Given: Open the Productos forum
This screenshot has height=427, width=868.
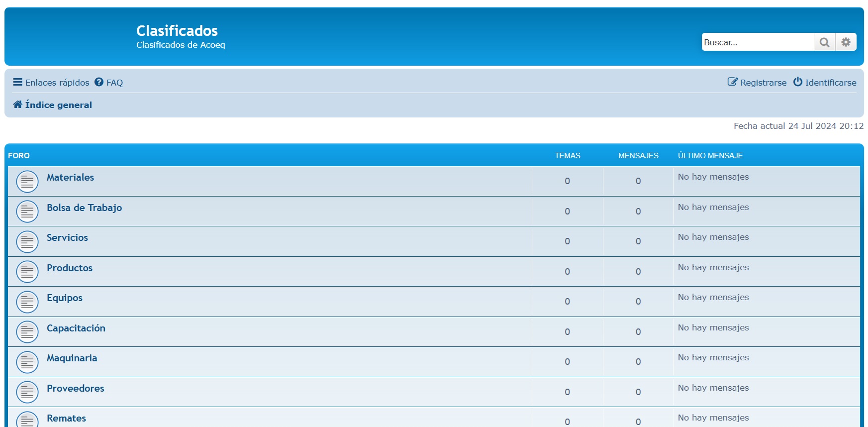Looking at the screenshot, I should click(x=70, y=268).
